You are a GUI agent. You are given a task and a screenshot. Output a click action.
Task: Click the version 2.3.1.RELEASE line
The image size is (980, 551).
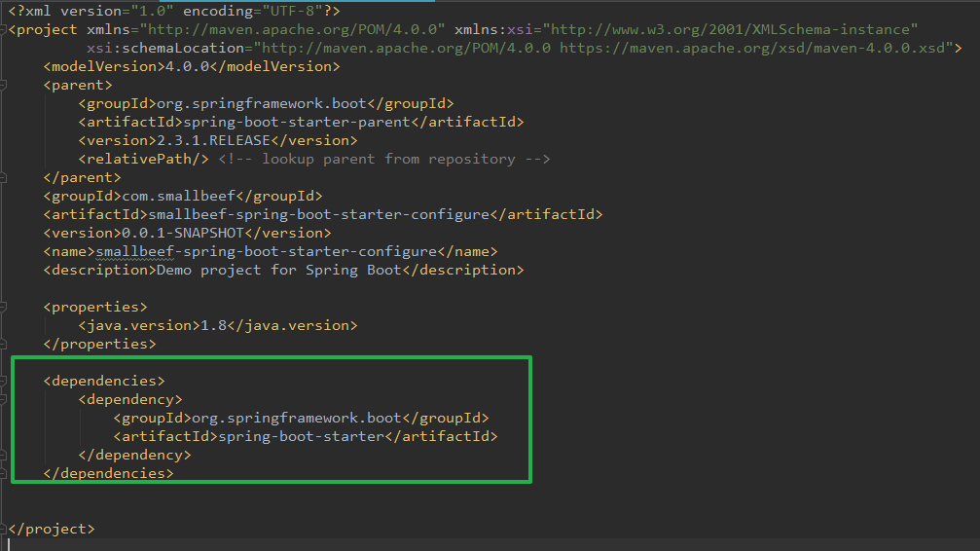[218, 141]
